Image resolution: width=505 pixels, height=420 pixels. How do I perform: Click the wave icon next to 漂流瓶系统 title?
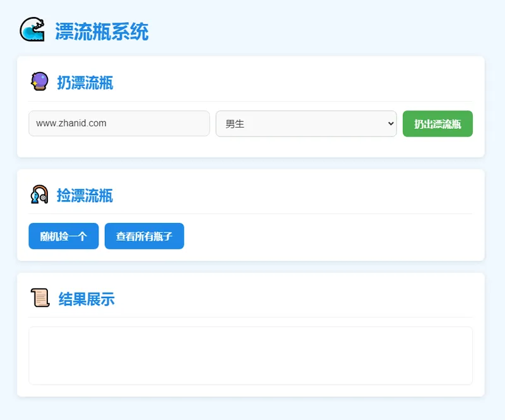34,29
